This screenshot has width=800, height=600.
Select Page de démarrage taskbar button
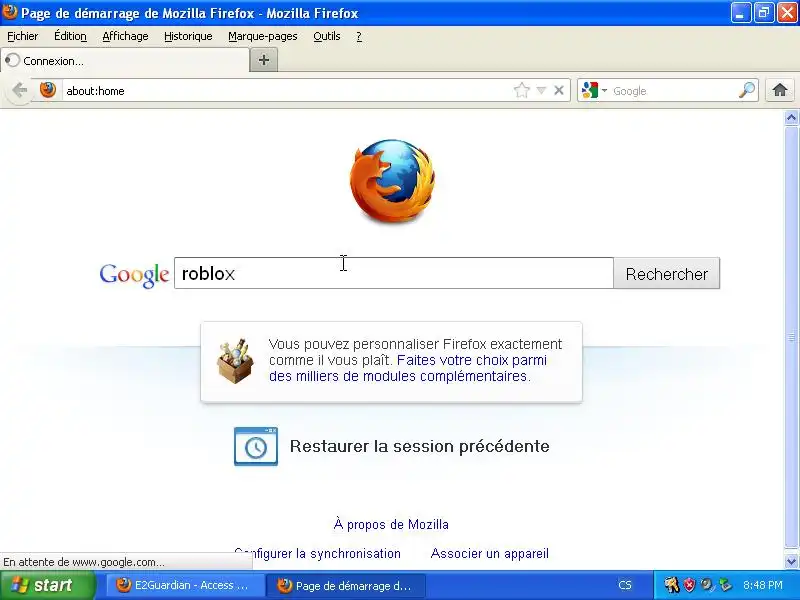click(347, 586)
